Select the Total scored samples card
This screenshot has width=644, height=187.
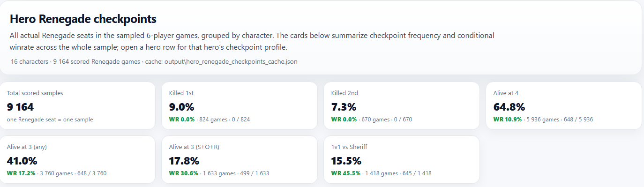tap(77, 106)
